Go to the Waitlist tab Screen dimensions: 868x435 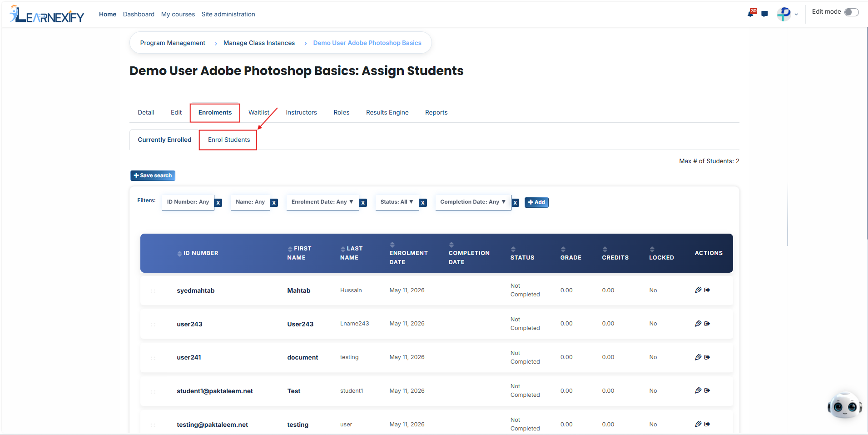coord(259,113)
